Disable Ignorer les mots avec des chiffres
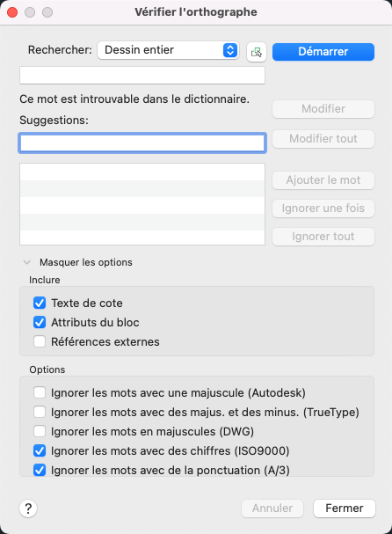 40,450
